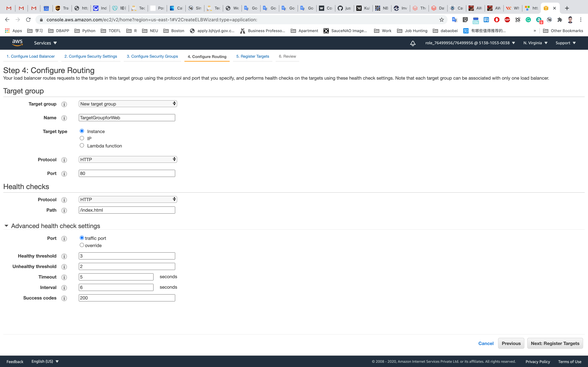588x367 pixels.
Task: Click the info icon next to Path
Action: [64, 210]
